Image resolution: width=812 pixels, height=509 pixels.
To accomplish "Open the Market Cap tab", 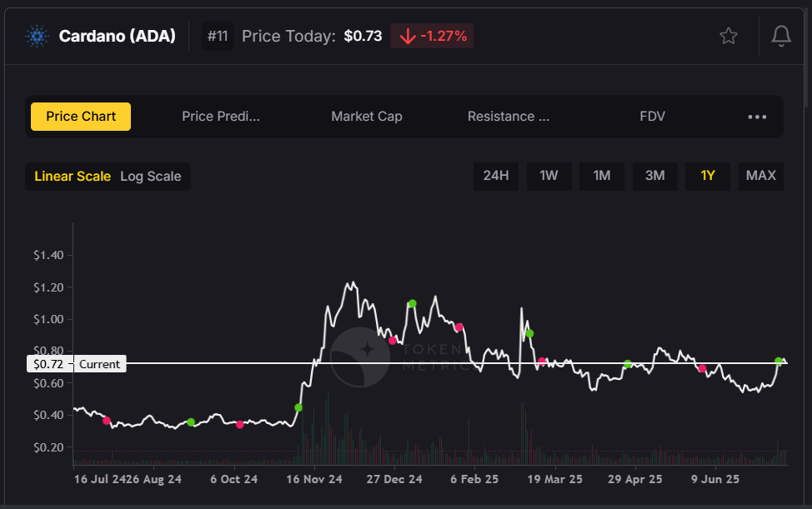I will (367, 117).
